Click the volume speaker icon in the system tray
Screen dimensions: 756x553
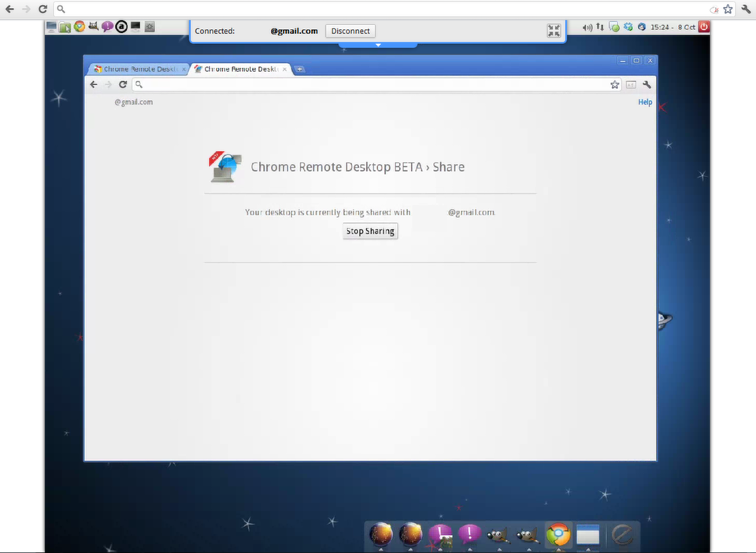pos(587,27)
